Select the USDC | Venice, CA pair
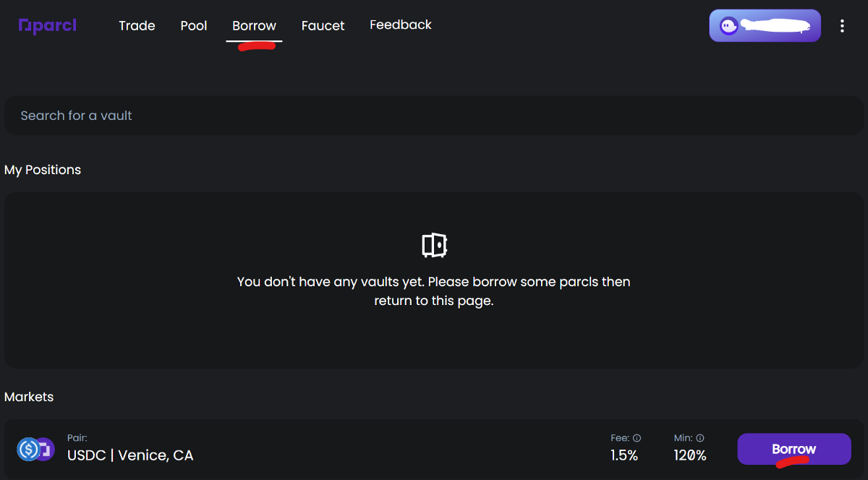 pyautogui.click(x=130, y=455)
